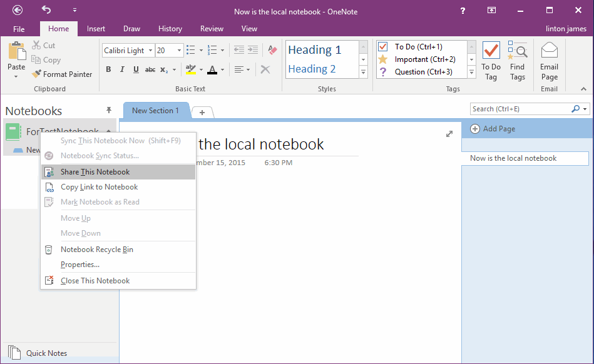Click the To Do Tag button
The height and width of the screenshot is (364, 594).
491,61
